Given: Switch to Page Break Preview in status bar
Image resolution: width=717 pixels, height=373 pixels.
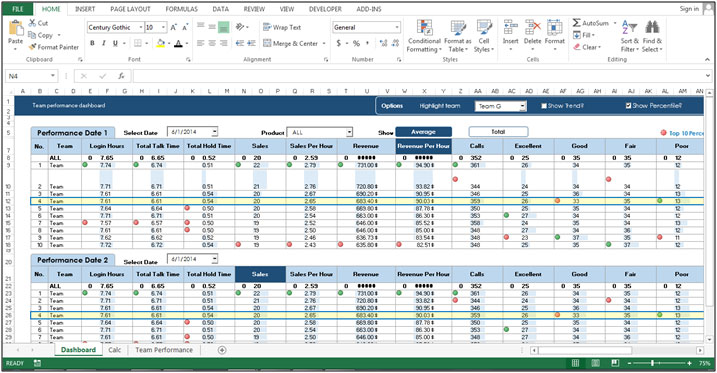Looking at the screenshot, I should coord(615,363).
